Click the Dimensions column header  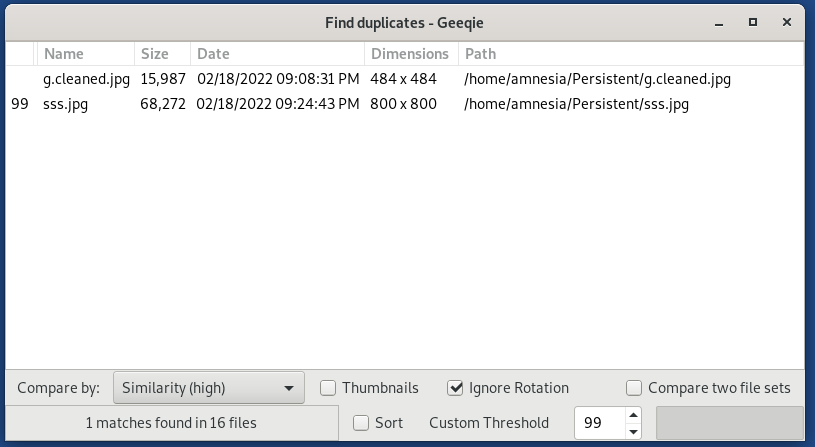coord(411,54)
